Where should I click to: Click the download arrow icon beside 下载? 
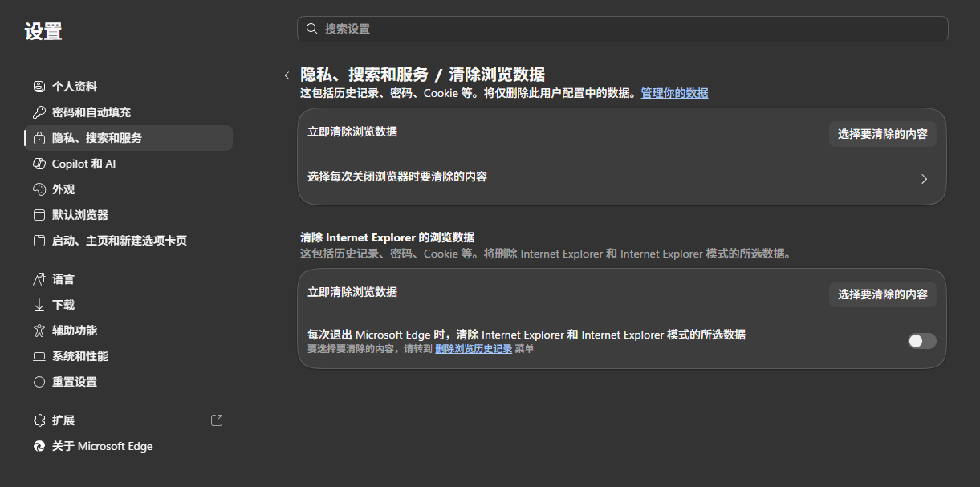[39, 305]
